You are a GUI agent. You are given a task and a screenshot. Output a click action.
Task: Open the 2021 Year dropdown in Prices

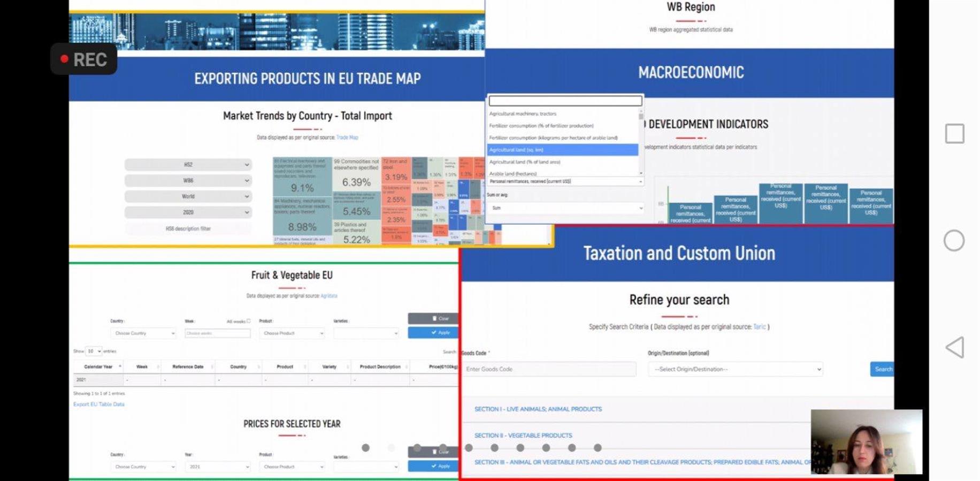(217, 467)
